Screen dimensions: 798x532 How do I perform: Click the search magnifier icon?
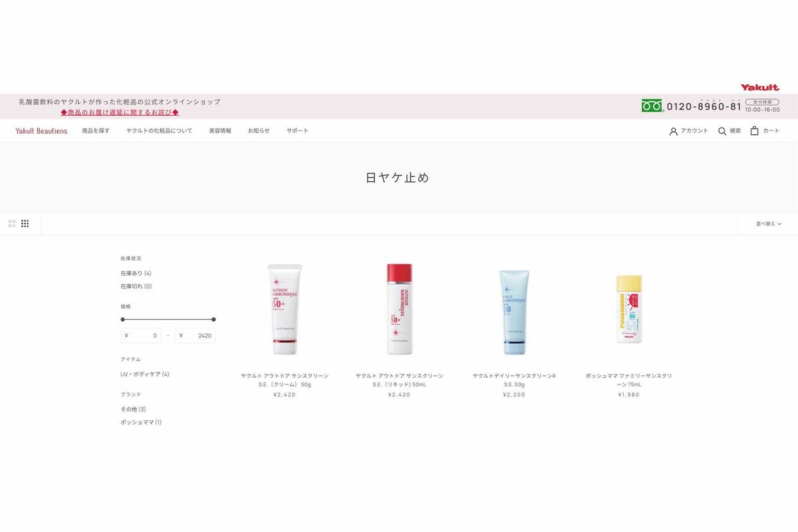point(722,131)
